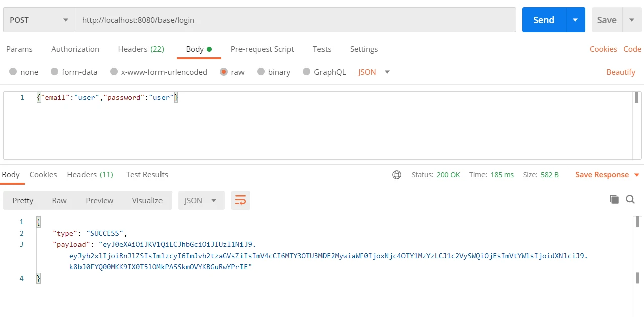The width and height of the screenshot is (644, 317).
Task: Select the form-data radio option
Action: [55, 72]
